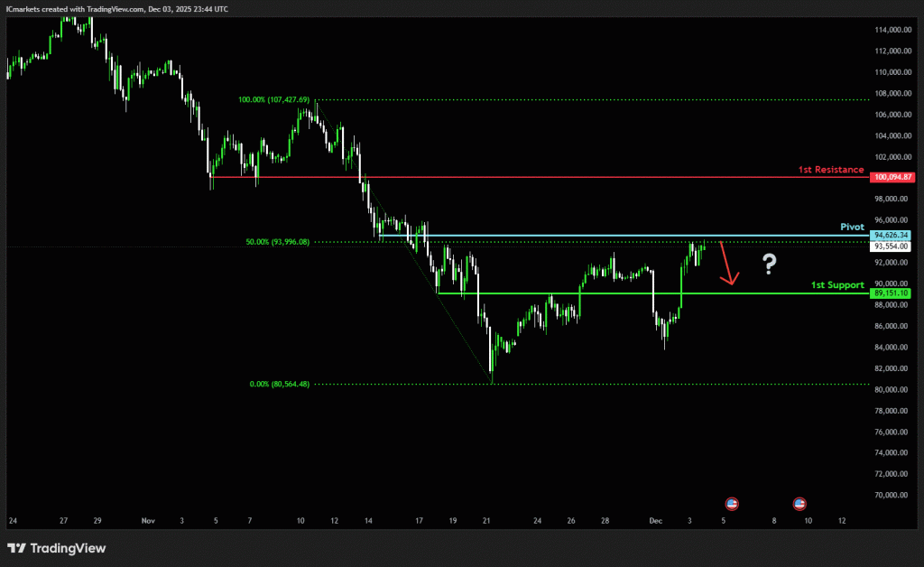Click the TradingView logo at bottom left
The height and width of the screenshot is (567, 924).
56,548
